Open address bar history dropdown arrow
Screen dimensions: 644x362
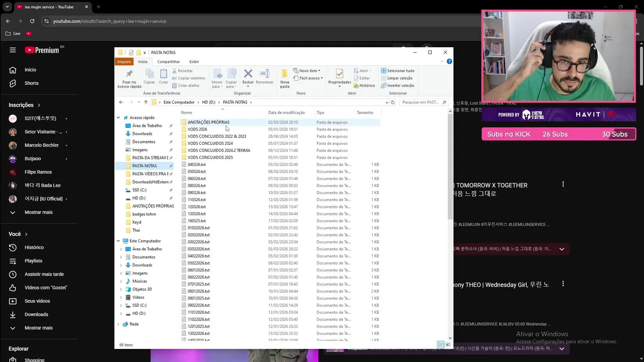tap(386, 102)
